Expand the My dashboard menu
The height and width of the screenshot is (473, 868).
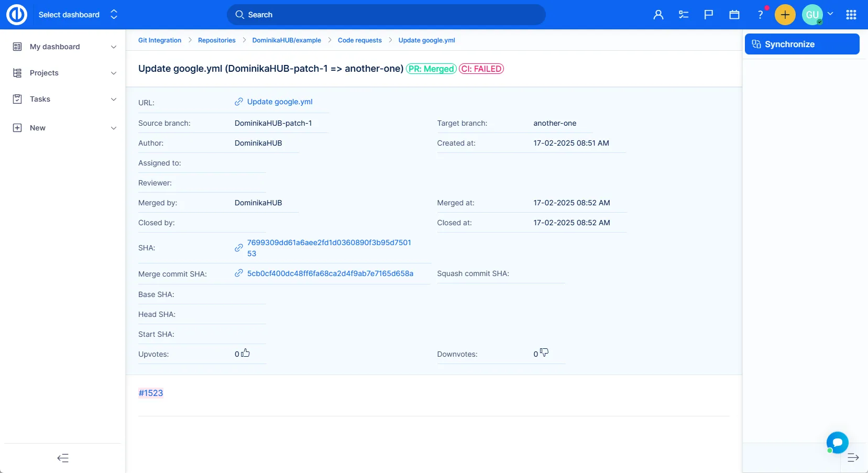coord(63,47)
